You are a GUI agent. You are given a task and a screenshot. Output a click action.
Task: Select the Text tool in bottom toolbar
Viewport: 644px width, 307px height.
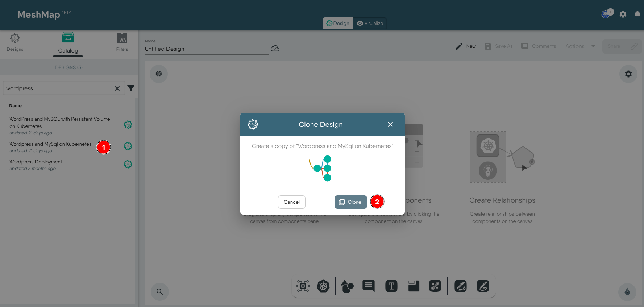coord(391,286)
